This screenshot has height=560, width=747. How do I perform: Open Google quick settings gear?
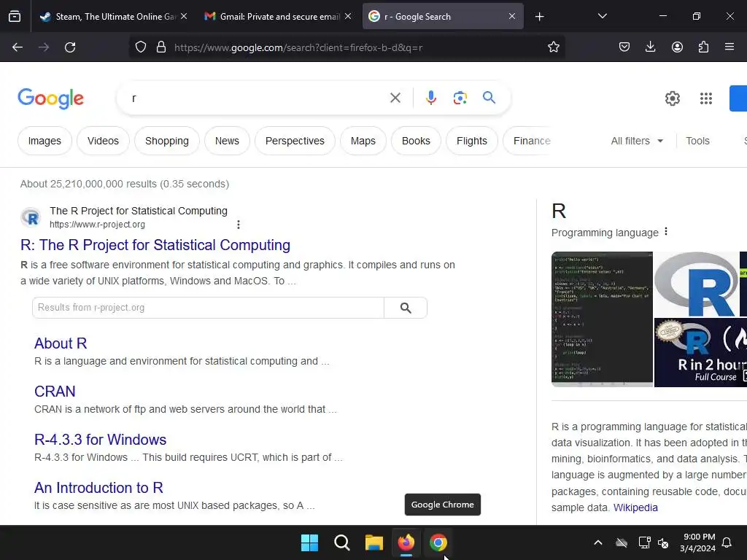pyautogui.click(x=672, y=98)
